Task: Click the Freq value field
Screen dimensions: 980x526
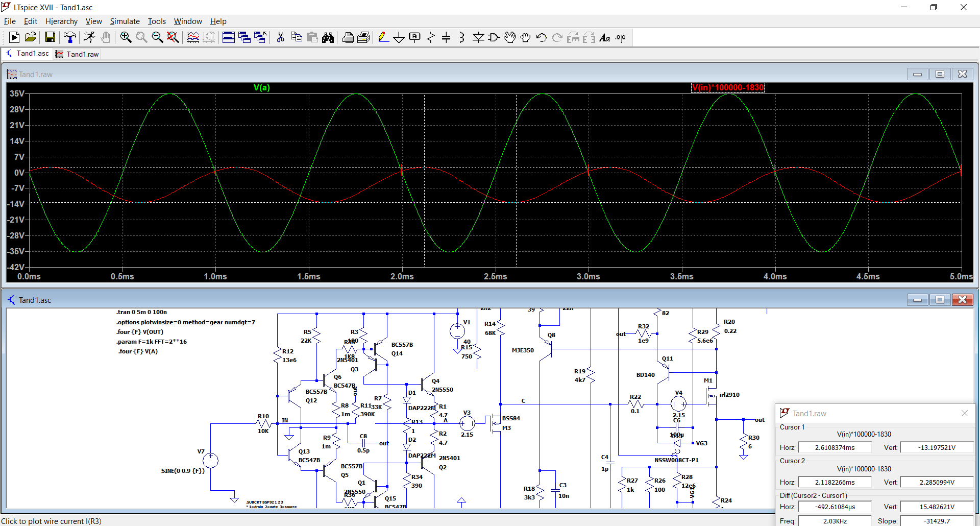Action: click(835, 521)
